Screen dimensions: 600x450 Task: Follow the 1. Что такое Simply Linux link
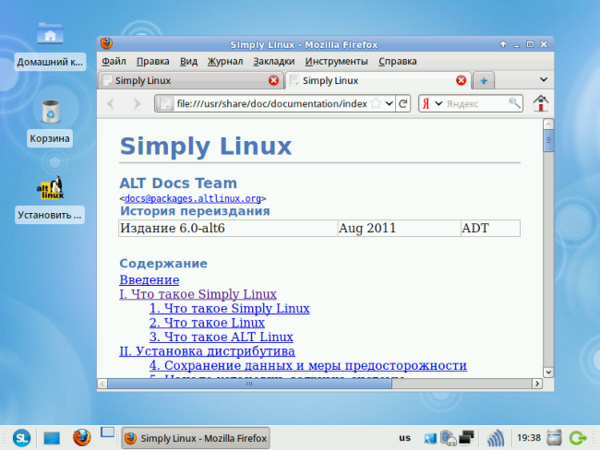tap(229, 308)
